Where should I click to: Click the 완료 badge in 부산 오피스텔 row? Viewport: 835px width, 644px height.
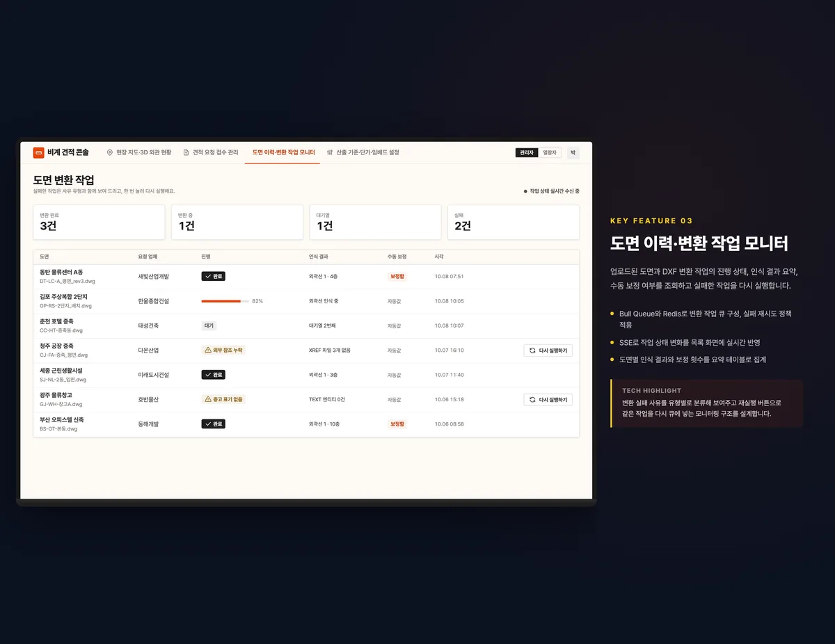pos(214,424)
